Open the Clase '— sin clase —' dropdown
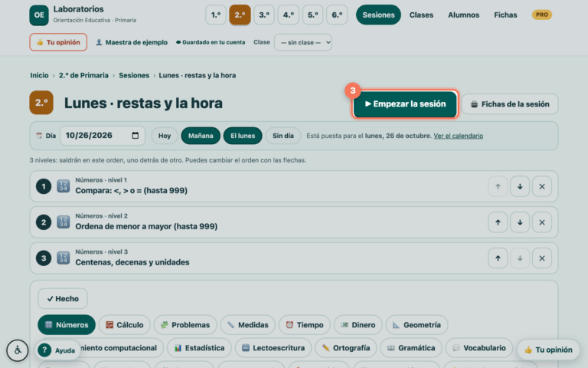The width and height of the screenshot is (588, 368). 303,42
